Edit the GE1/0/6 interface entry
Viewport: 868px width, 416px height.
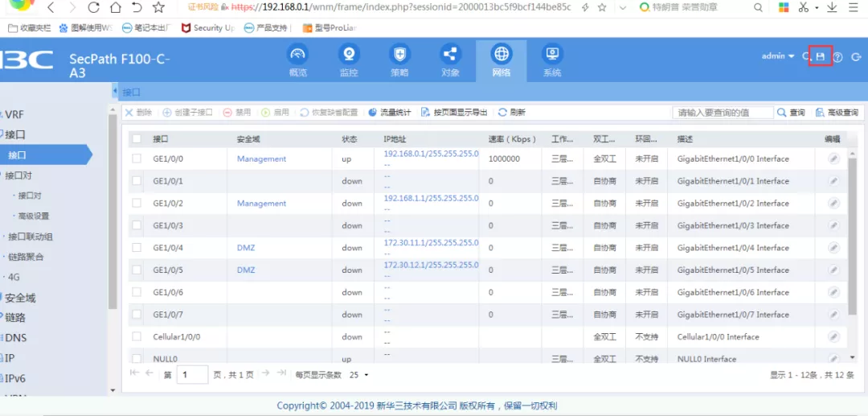click(833, 292)
